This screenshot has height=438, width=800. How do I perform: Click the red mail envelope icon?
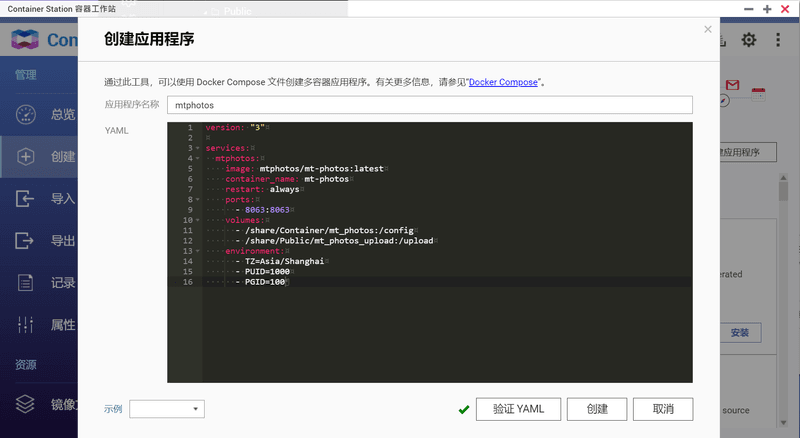click(733, 85)
